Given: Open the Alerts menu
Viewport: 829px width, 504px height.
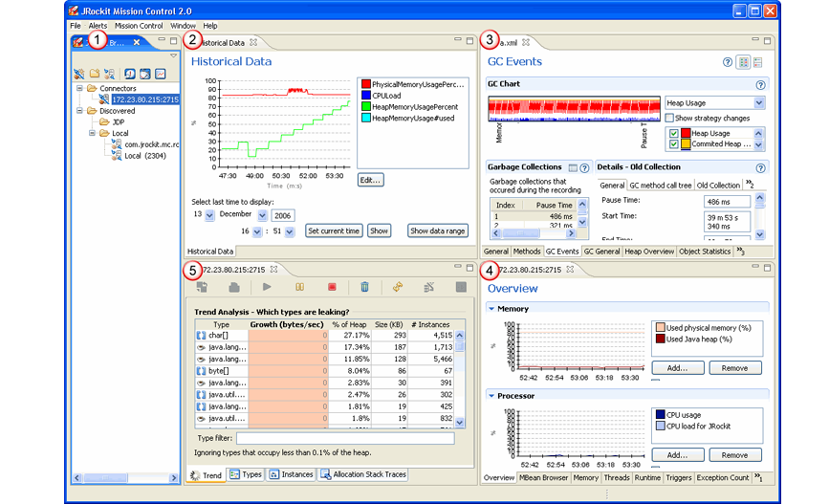Looking at the screenshot, I should click(x=98, y=26).
